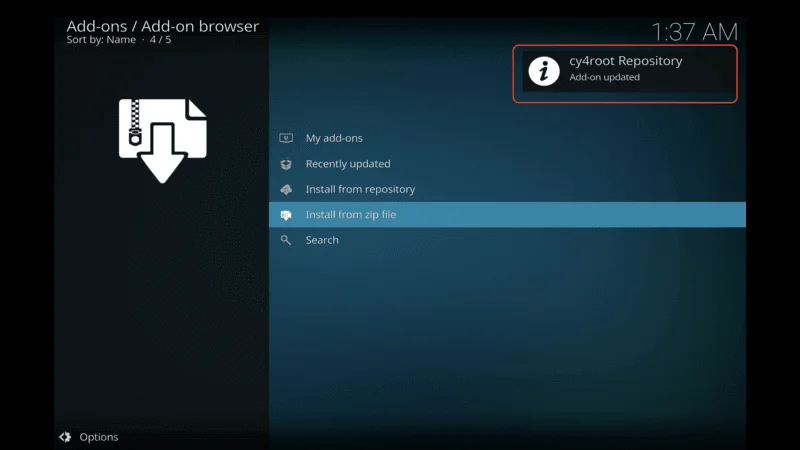Open My add-ons menu entry
Screen dimensions: 800x450
(507, 138)
